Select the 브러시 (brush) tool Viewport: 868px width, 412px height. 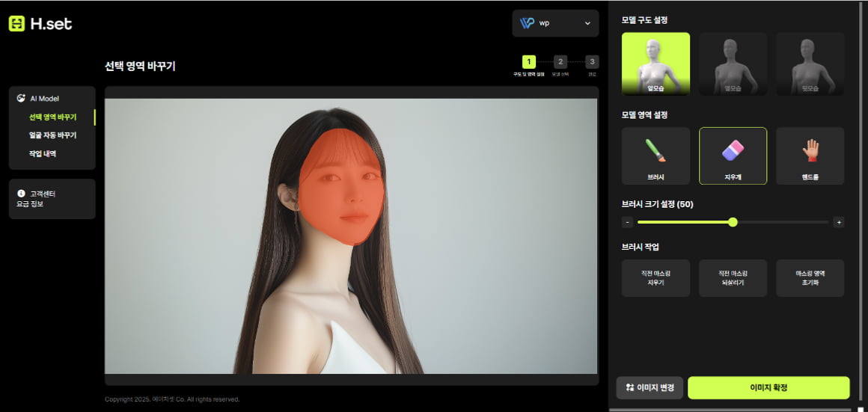click(x=655, y=156)
